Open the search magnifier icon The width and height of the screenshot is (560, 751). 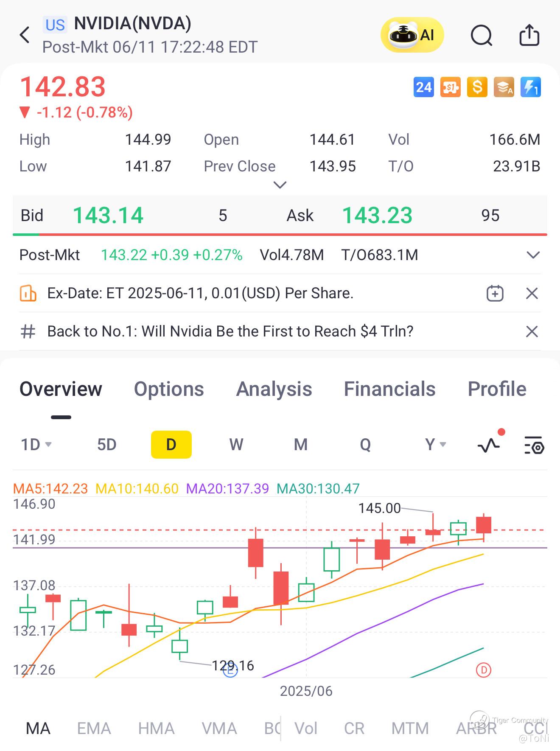[482, 35]
